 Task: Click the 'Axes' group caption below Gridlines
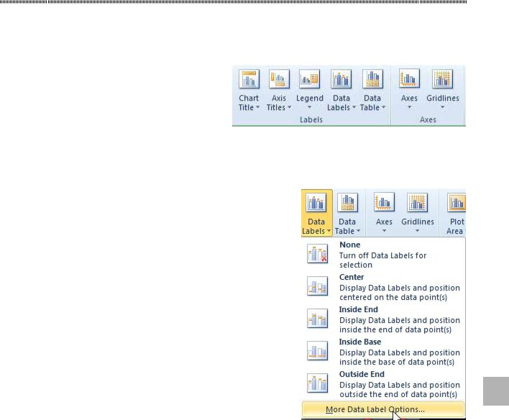coord(428,119)
